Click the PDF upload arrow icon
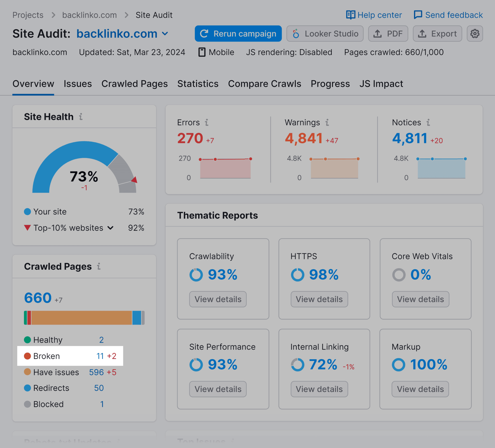The width and height of the screenshot is (495, 448). (378, 34)
